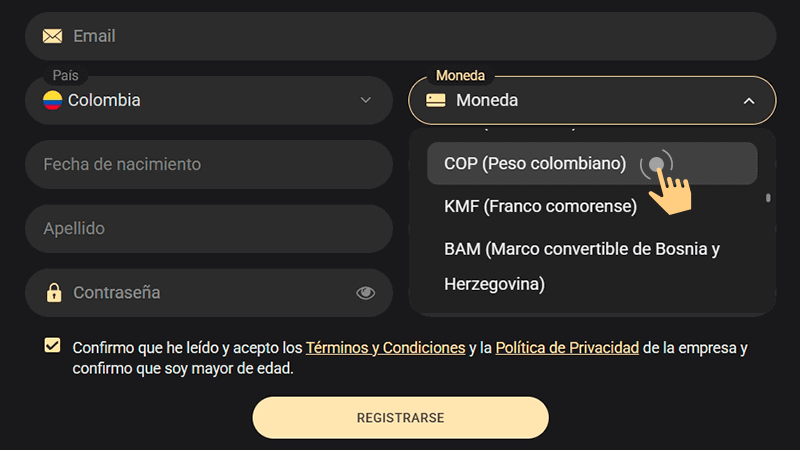Collapse the Moneda dropdown arrow
800x450 pixels.
pos(749,100)
